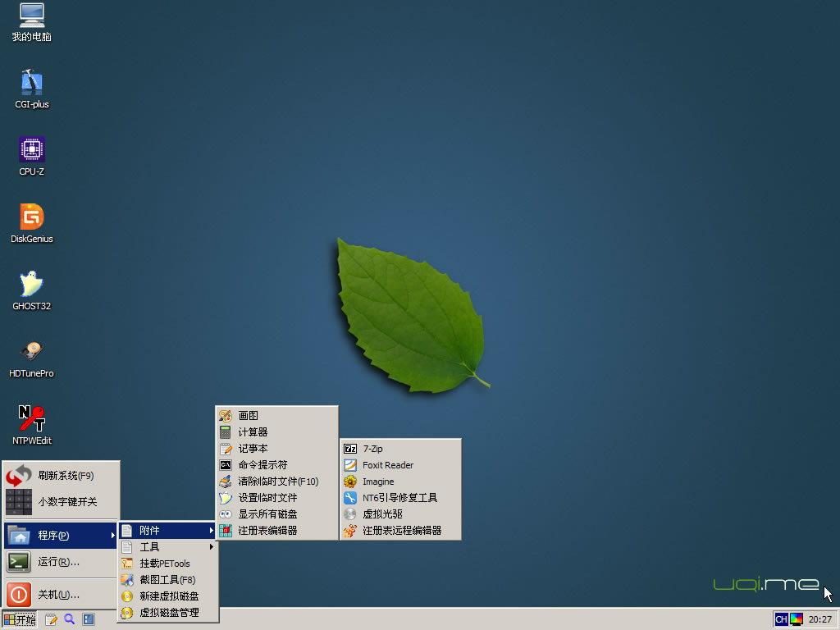Open 注册表远程编辑器 entry

pyautogui.click(x=400, y=531)
